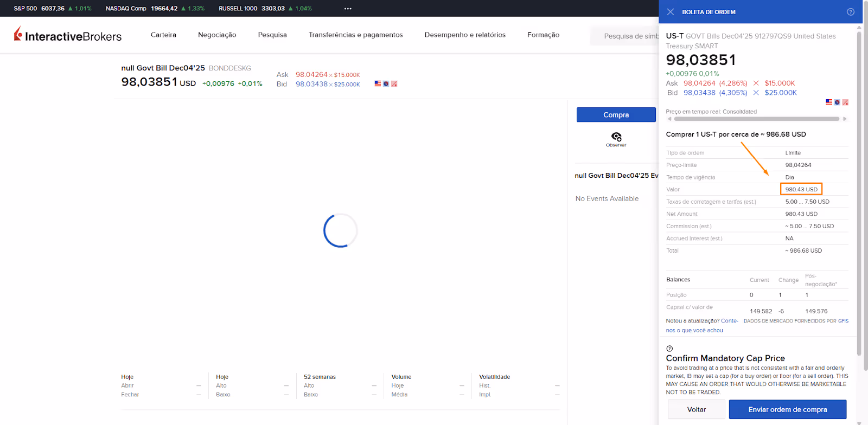
Task: Click Enviar ordem de compra button
Action: pyautogui.click(x=788, y=409)
